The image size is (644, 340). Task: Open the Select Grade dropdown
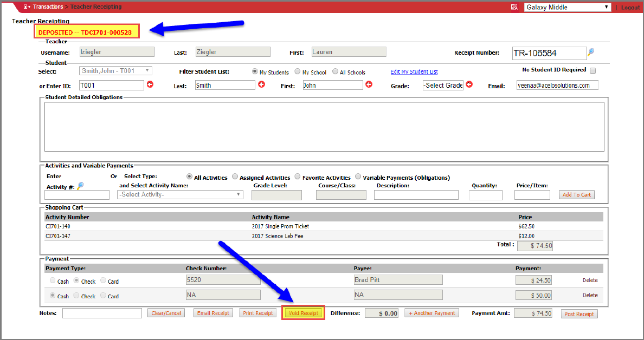coord(443,86)
